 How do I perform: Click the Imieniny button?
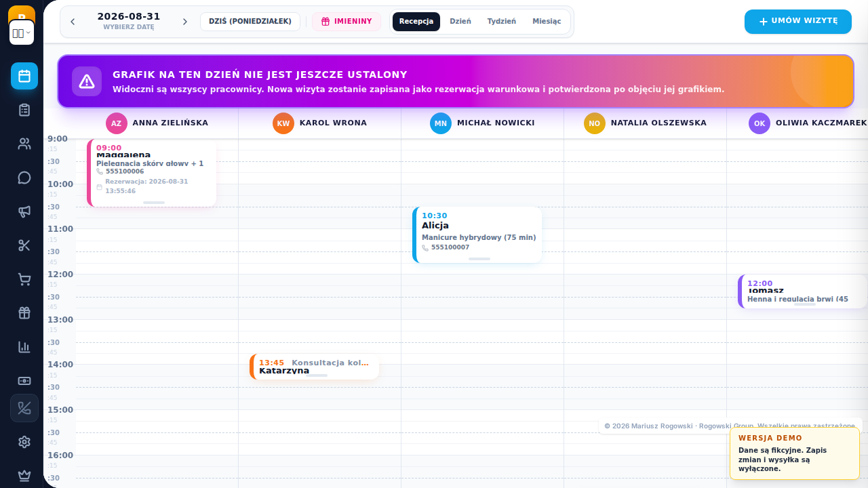coord(347,22)
